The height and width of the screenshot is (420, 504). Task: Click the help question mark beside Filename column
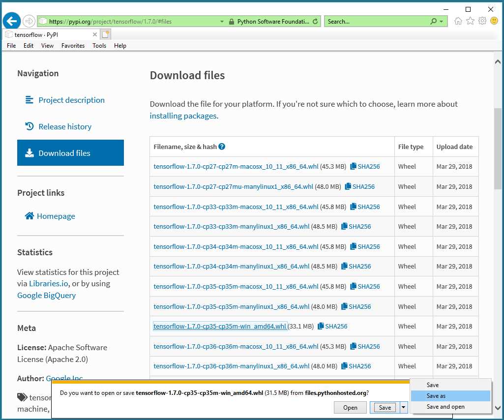[221, 146]
